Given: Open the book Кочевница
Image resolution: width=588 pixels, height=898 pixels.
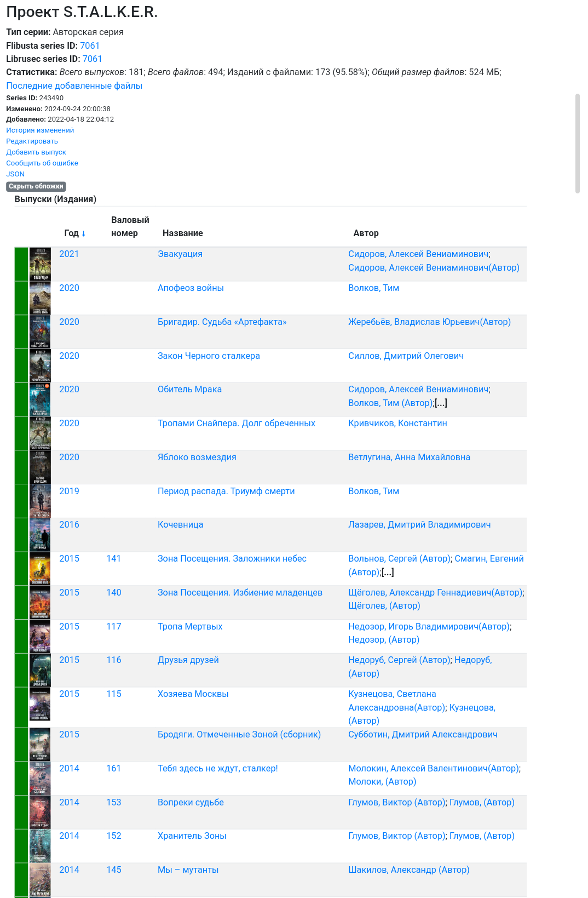Looking at the screenshot, I should [x=181, y=525].
